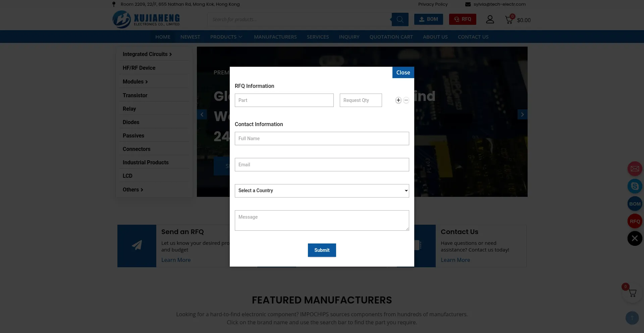Screen dimensions: 644x333
Task: Expand Integrated Circuits category
Action: 147,54
